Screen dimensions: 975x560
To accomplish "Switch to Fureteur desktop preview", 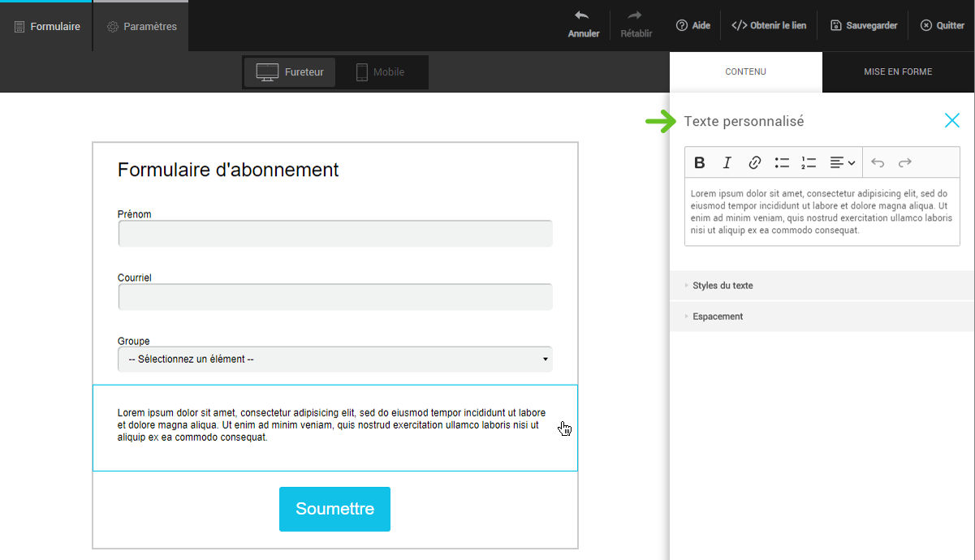I will coord(290,72).
